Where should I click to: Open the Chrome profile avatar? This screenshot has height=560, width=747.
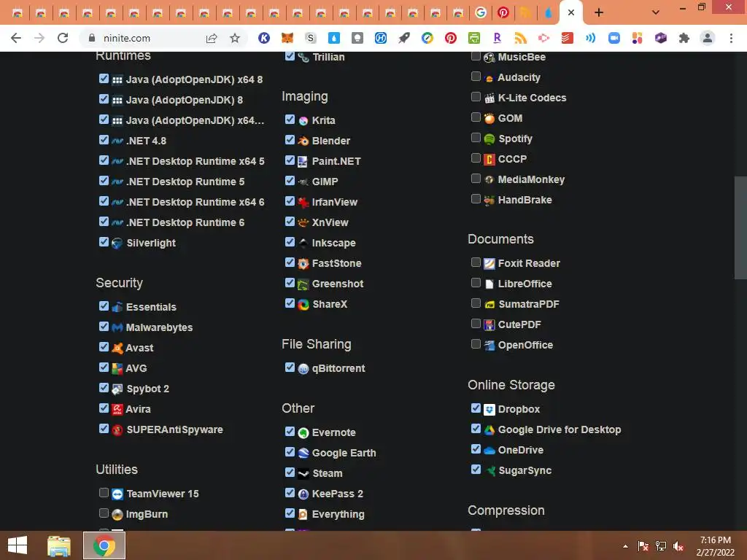point(708,38)
